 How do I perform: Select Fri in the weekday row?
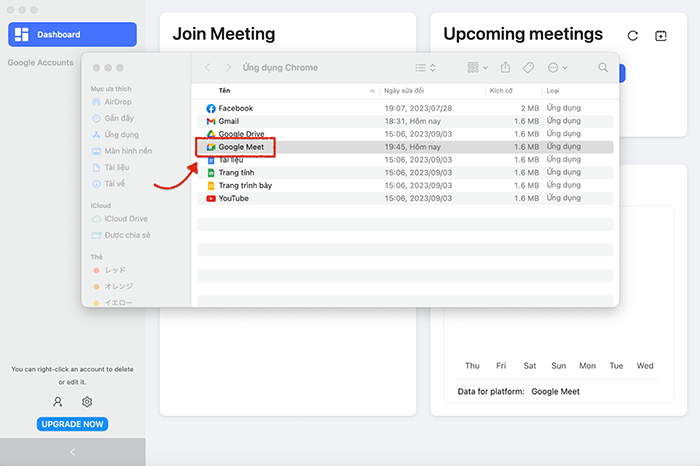(501, 366)
